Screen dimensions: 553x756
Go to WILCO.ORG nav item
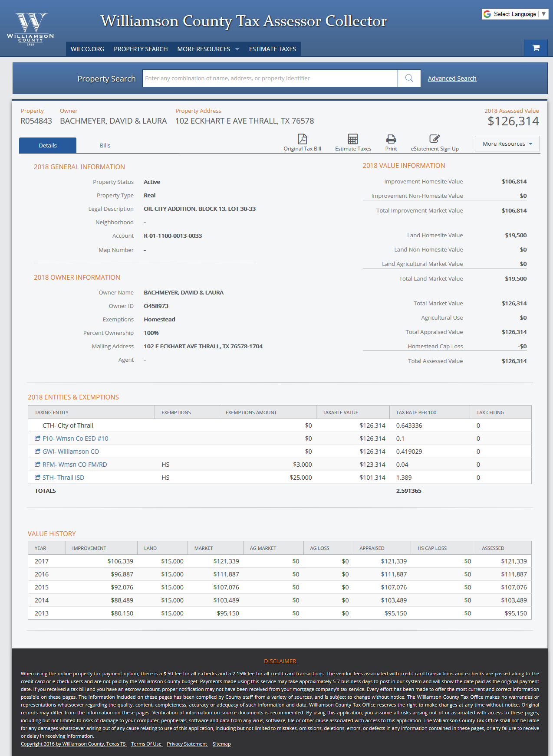tap(88, 49)
